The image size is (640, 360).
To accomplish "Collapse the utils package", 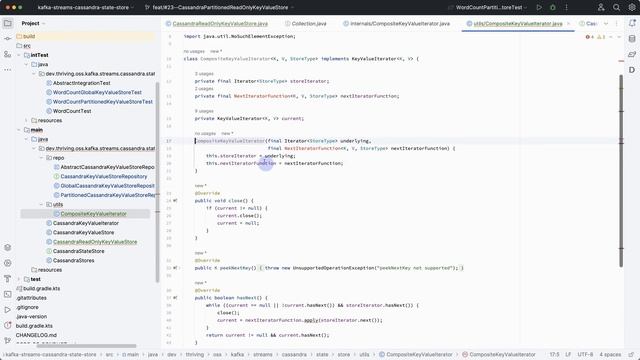I will (x=42, y=204).
